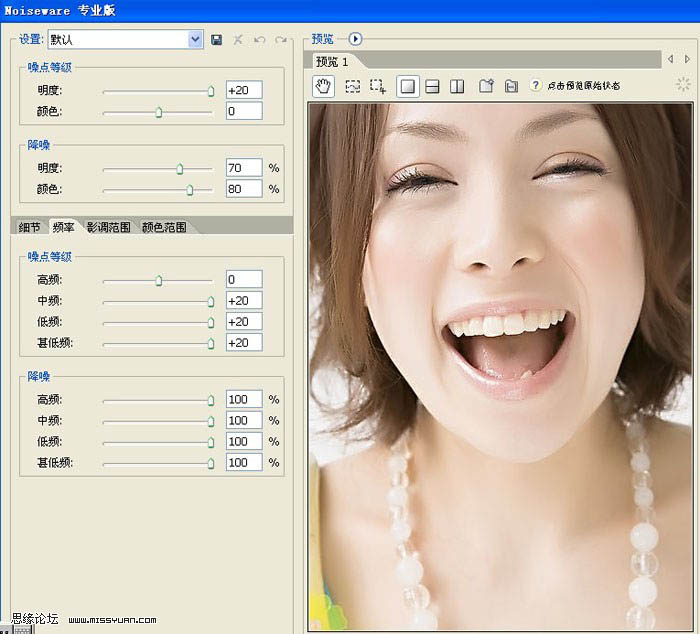Open the 颜色范围 tab
Screen dimensions: 700x634
(x=163, y=227)
